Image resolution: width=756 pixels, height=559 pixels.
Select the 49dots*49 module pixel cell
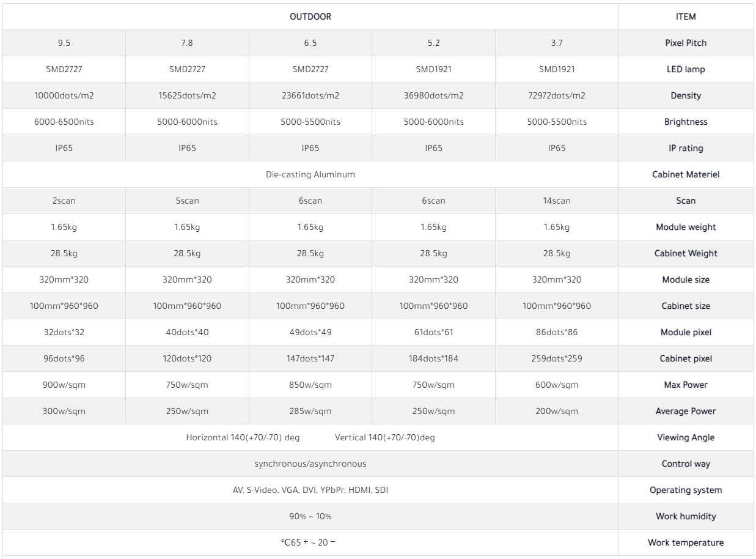(310, 333)
